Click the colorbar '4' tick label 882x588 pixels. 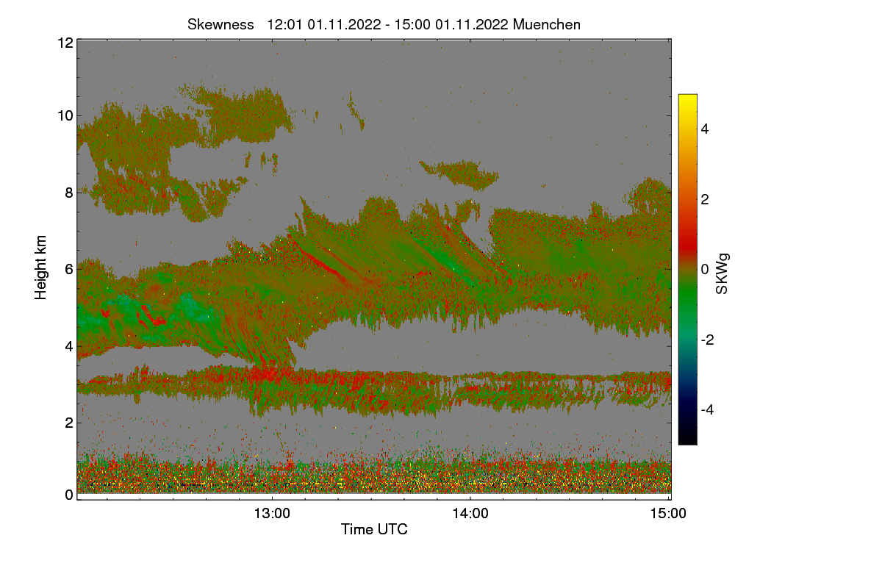click(704, 129)
